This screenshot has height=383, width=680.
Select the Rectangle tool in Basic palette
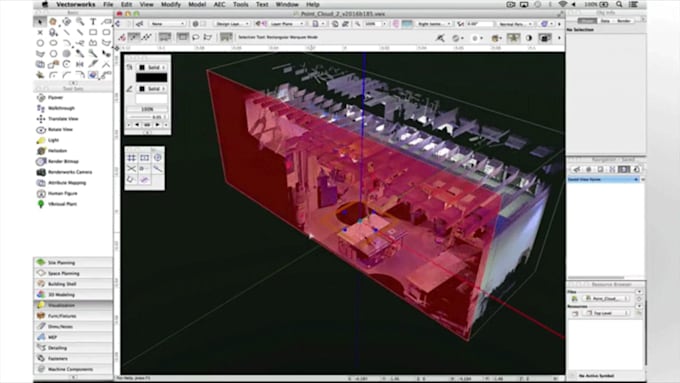(93, 32)
